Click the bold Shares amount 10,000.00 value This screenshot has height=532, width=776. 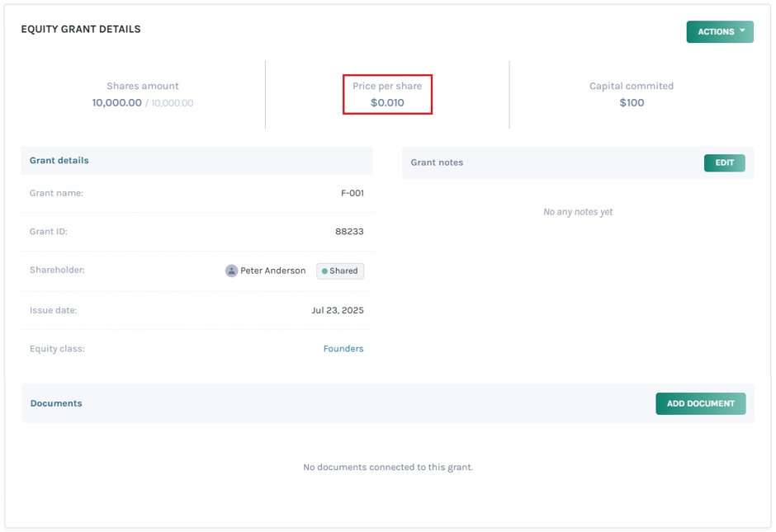point(116,102)
